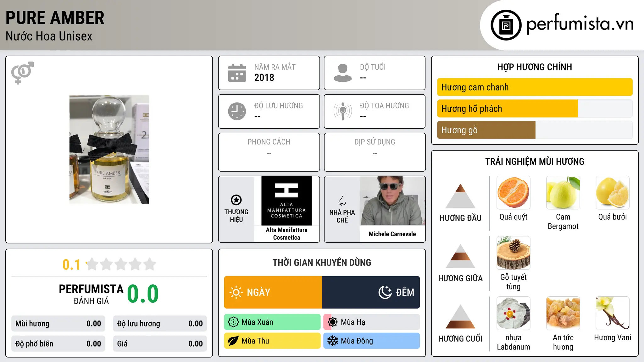Click the 0.1 user rating number
The image size is (644, 362).
71,265
